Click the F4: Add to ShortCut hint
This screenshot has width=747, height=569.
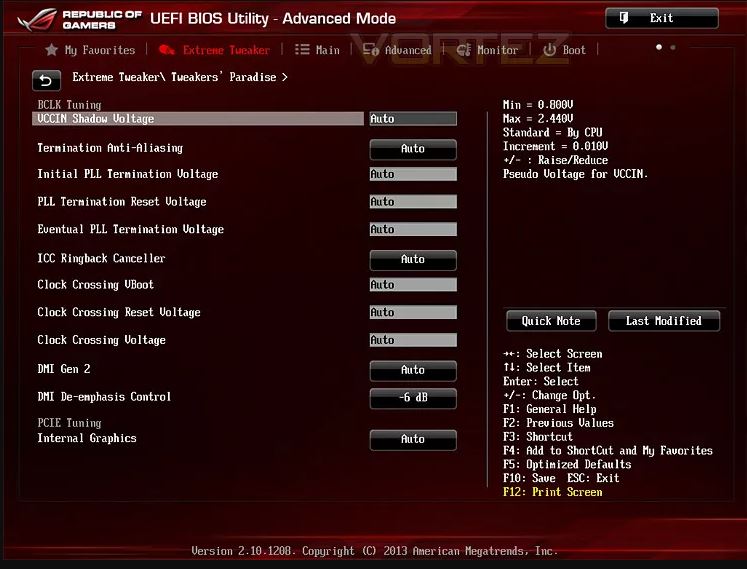pyautogui.click(x=608, y=450)
